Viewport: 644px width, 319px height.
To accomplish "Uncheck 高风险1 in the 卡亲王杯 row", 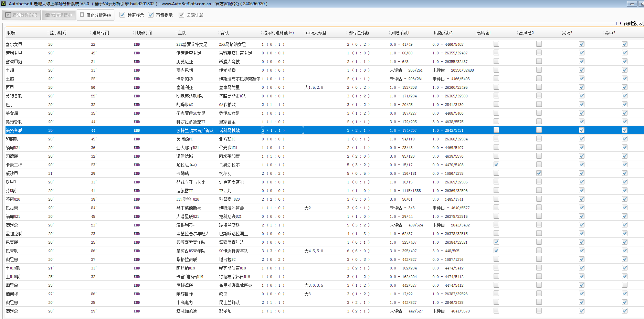I will tap(496, 164).
